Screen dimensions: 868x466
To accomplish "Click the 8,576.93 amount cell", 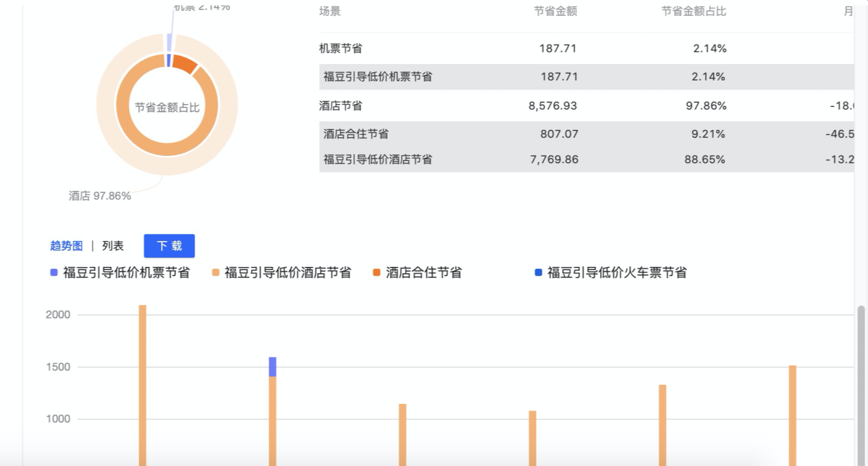I will (x=553, y=106).
